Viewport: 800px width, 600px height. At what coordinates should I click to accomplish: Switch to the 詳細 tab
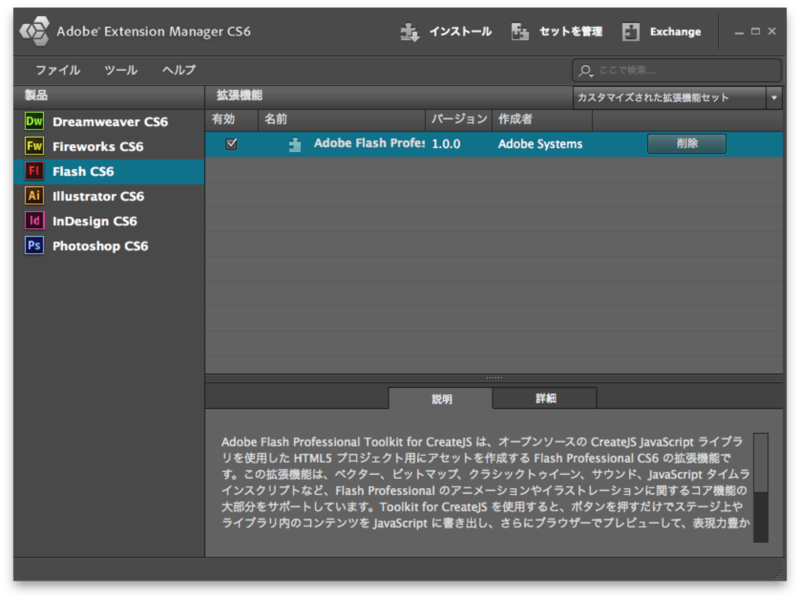pyautogui.click(x=546, y=398)
